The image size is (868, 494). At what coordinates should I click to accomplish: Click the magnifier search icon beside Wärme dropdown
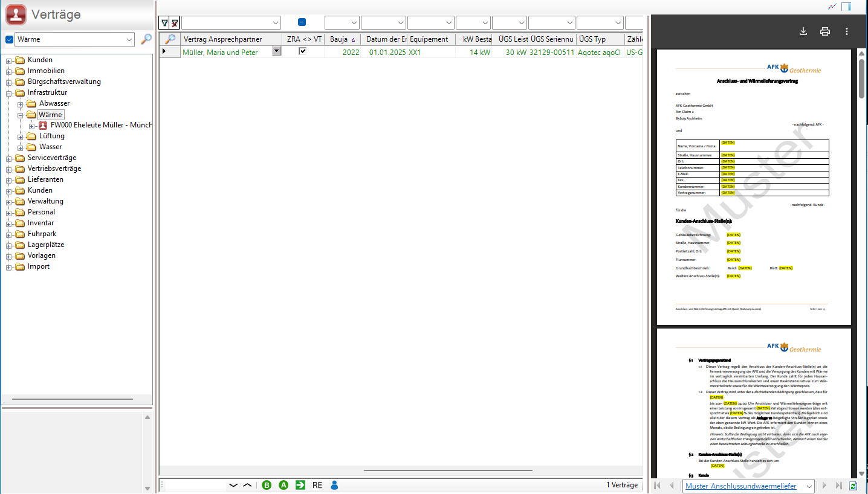coord(146,39)
